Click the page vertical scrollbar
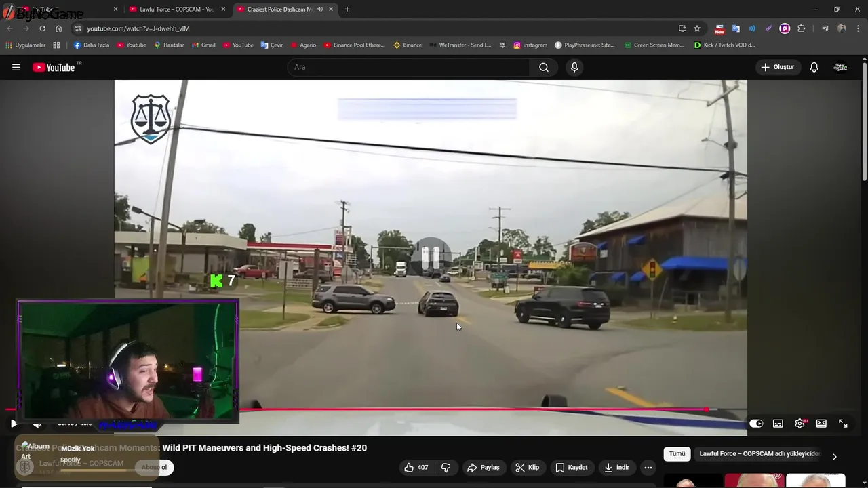 click(x=865, y=122)
